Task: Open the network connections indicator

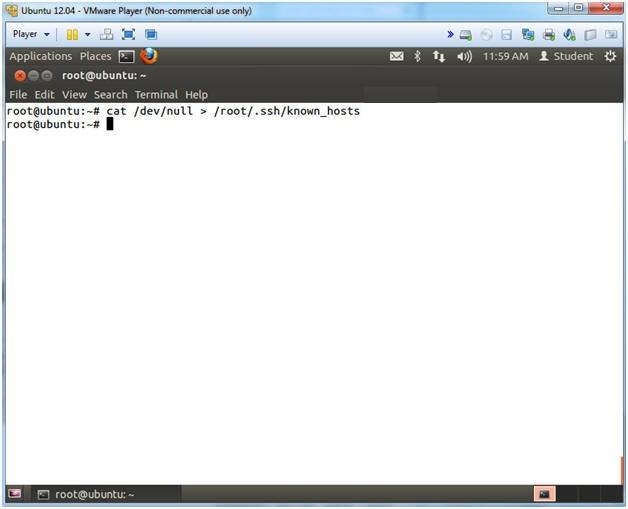Action: point(439,56)
